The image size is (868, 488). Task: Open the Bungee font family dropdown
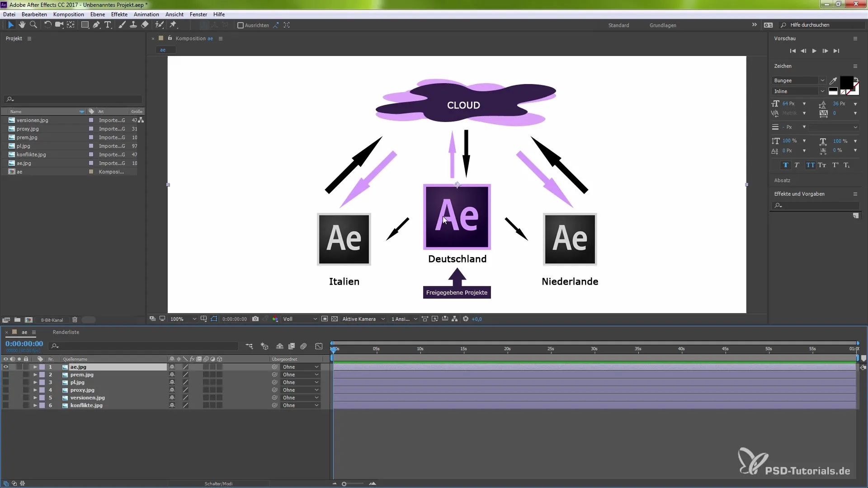click(799, 80)
